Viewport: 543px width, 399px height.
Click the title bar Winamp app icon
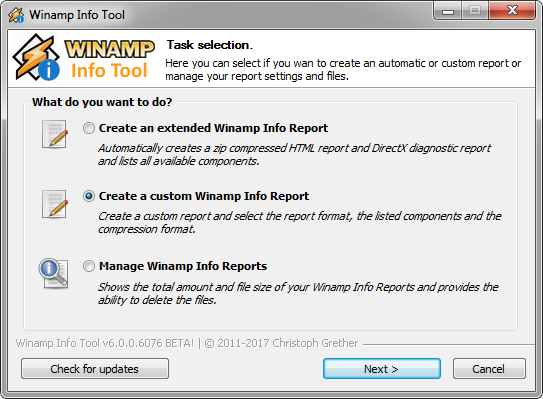[16, 15]
